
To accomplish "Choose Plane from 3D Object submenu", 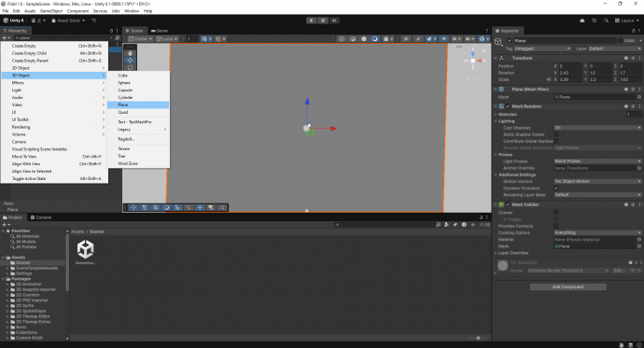I will [138, 105].
